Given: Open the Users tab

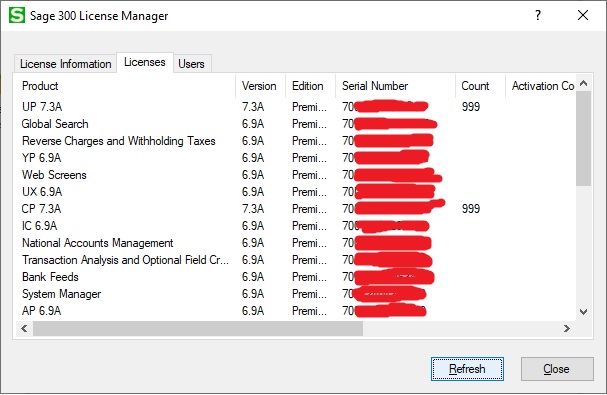Looking at the screenshot, I should point(191,64).
